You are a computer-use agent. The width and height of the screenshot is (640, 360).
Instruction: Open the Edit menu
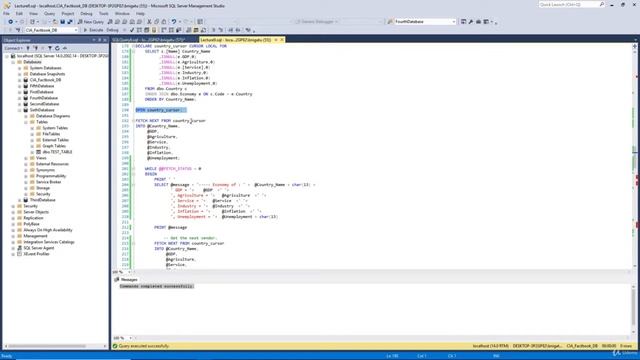coord(19,13)
